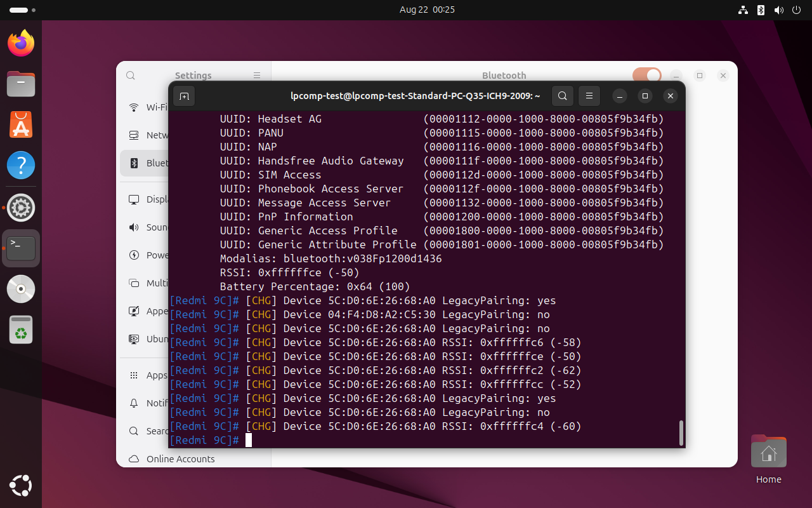Launch the Files manager from the dock
The height and width of the screenshot is (508, 812).
21,83
